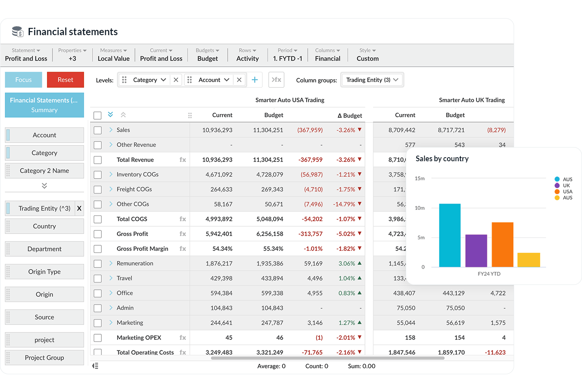Click the collapse-all rows chevron icon
The height and width of the screenshot is (392, 582).
[123, 115]
